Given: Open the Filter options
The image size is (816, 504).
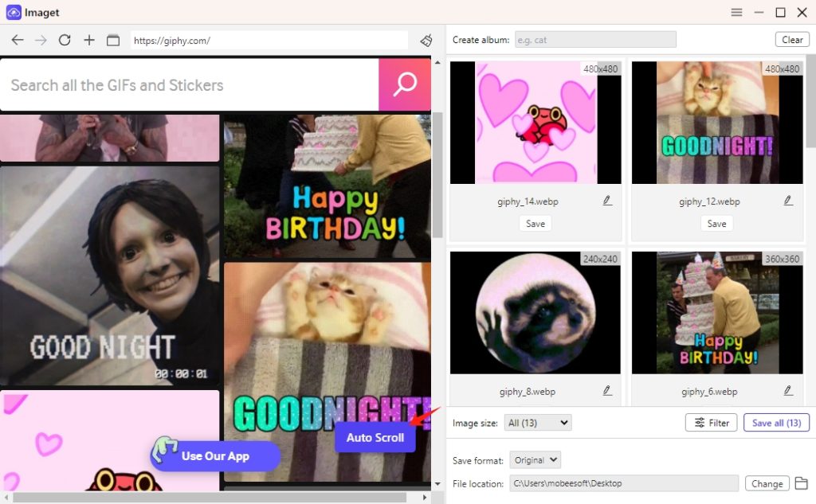Looking at the screenshot, I should [711, 423].
